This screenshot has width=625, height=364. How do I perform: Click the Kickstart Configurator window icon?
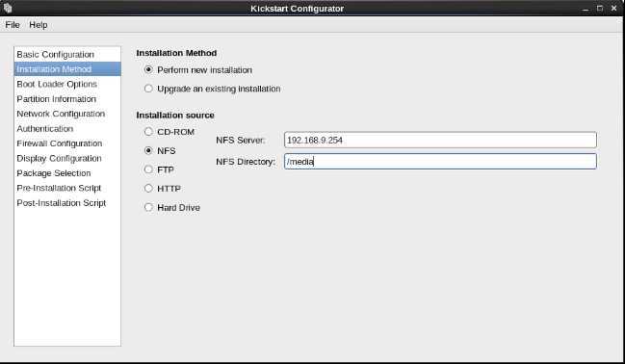(x=8, y=8)
